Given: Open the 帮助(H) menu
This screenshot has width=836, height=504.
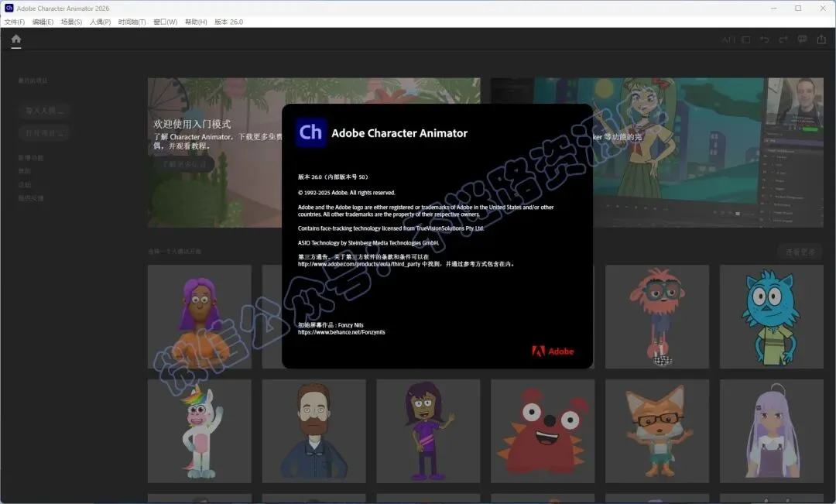Looking at the screenshot, I should [x=196, y=22].
